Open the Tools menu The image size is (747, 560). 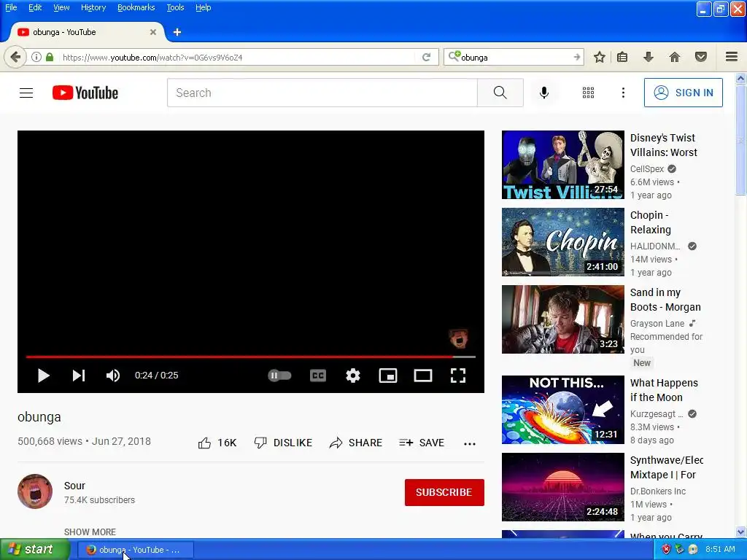(175, 7)
